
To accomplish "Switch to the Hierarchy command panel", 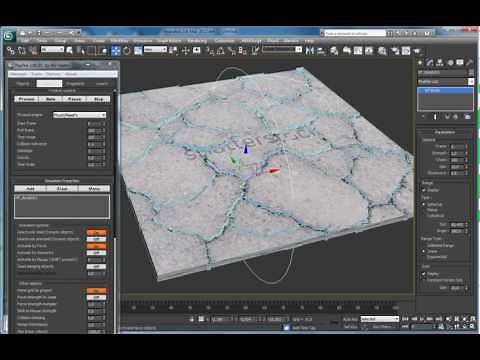I will click(440, 62).
